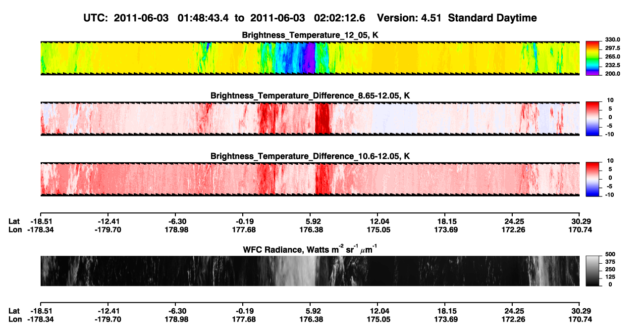Click the 'Brightness_Temperature_12_05, K' panel title
The width and height of the screenshot is (644, 330).
click(310, 35)
